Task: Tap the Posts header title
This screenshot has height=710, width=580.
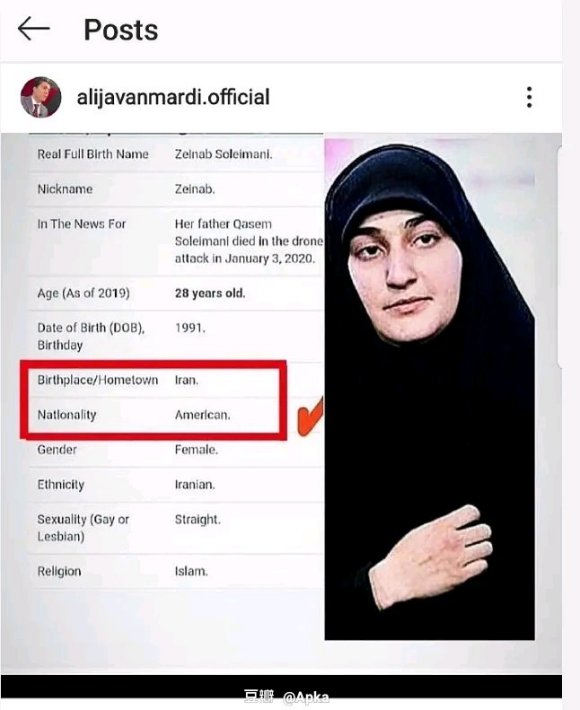Action: tap(121, 30)
